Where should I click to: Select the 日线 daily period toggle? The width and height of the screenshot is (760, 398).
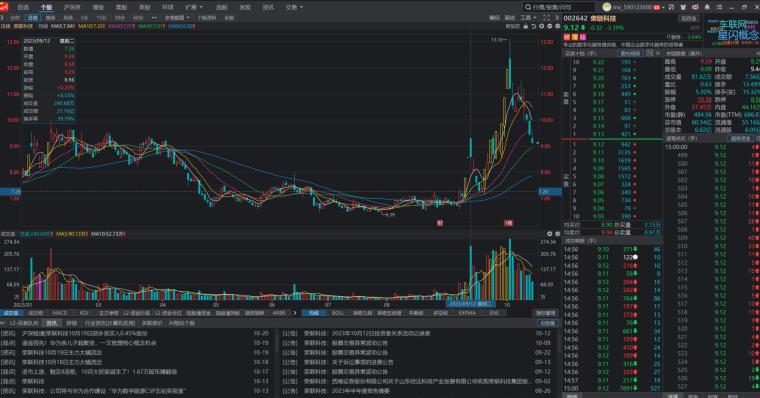[x=32, y=18]
